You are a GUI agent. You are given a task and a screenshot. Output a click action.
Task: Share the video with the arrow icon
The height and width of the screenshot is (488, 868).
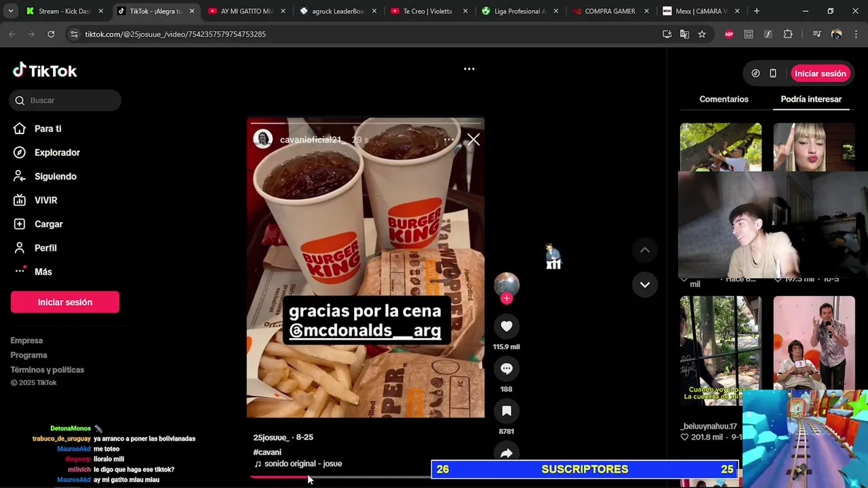(507, 453)
